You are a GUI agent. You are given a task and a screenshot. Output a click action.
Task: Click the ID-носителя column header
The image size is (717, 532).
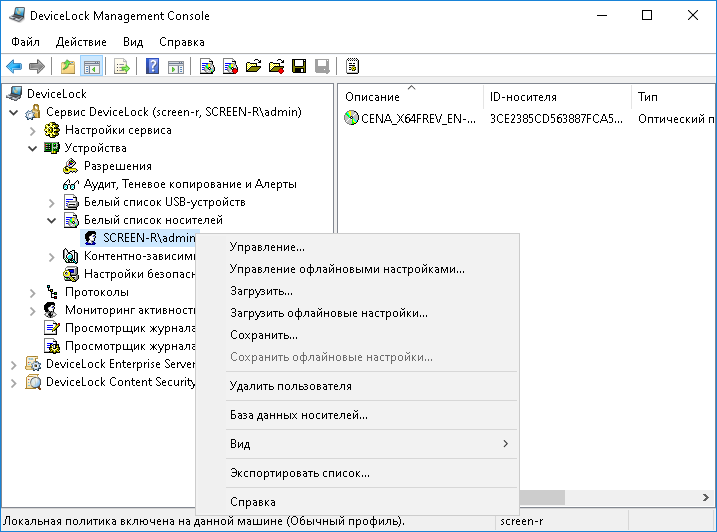[x=523, y=97]
